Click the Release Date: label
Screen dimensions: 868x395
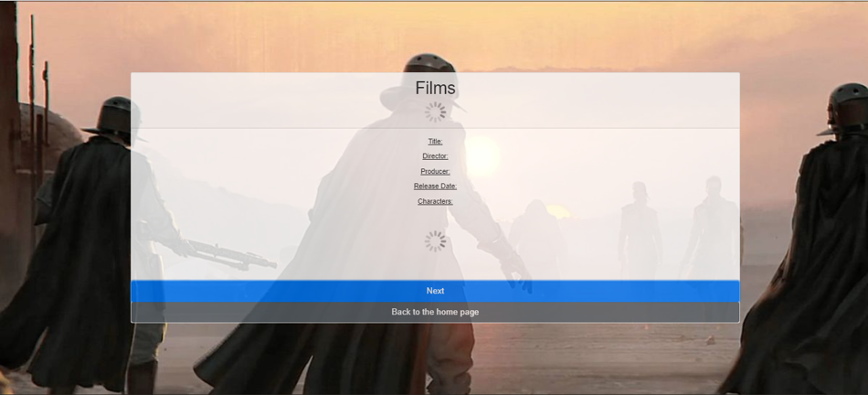(435, 187)
